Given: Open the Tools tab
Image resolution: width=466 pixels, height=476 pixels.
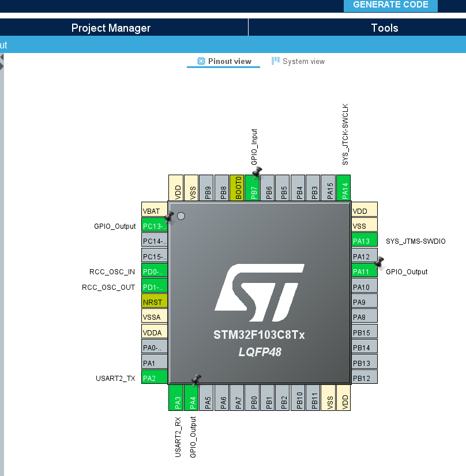Looking at the screenshot, I should pyautogui.click(x=385, y=28).
